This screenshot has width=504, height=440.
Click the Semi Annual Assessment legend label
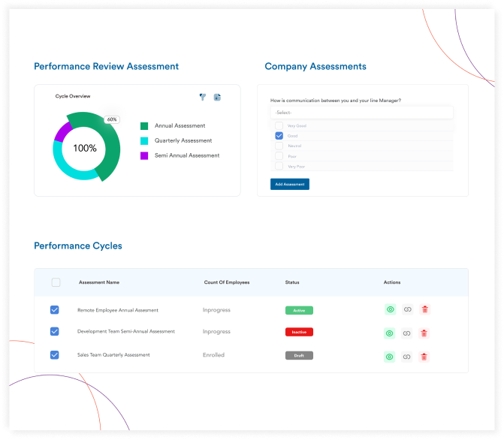(187, 155)
